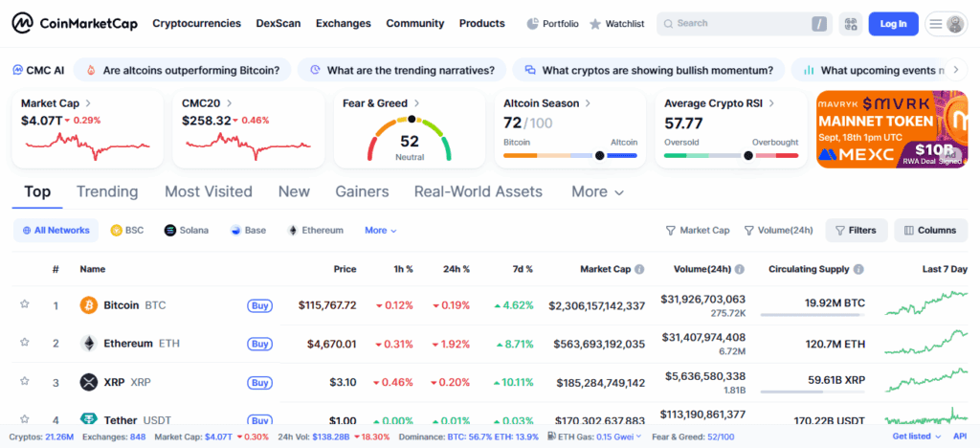Click the QR code scan icon
Screen dimensions: 980x448
[x=850, y=24]
